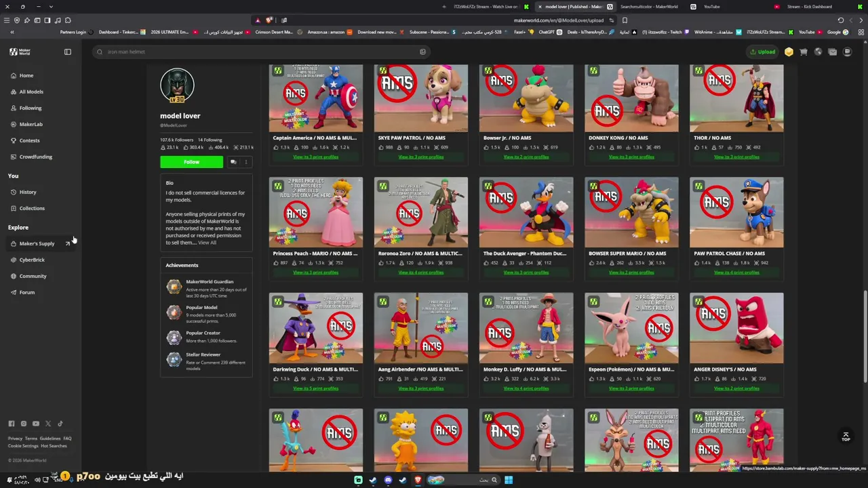This screenshot has height=488, width=868.
Task: Open the model lover profile avatar
Action: pos(177,85)
